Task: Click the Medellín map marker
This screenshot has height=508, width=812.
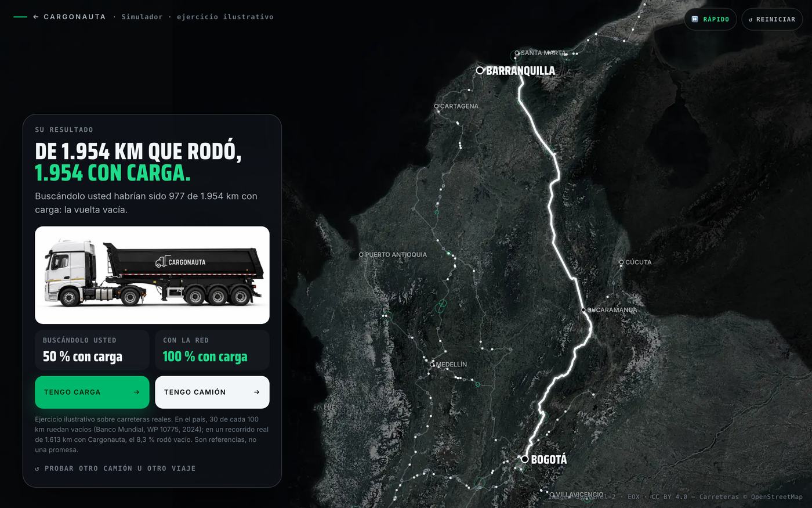Action: 432,365
